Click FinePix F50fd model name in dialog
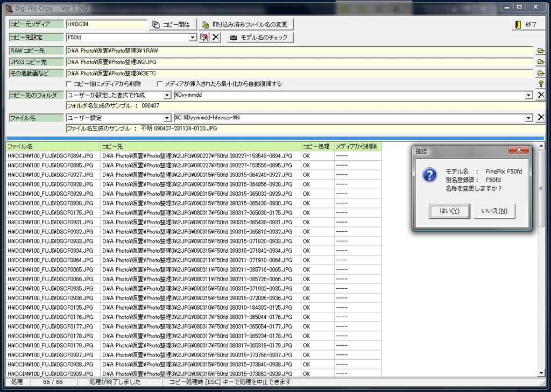Viewport: 551px width, 392px height. [504, 172]
